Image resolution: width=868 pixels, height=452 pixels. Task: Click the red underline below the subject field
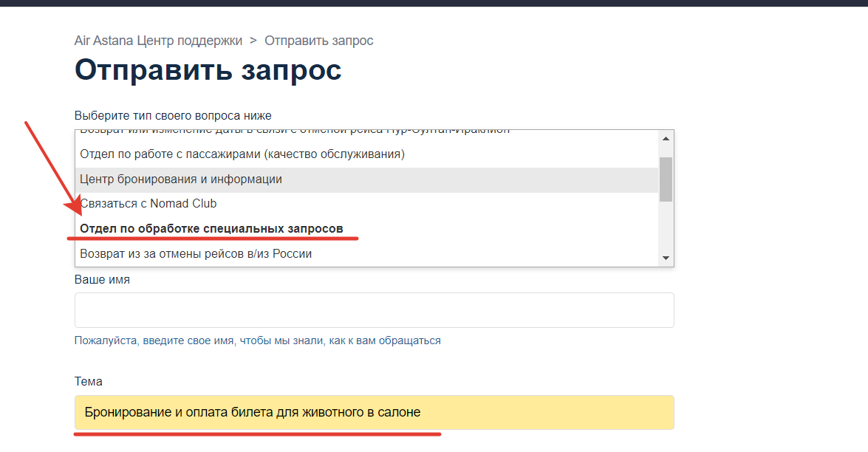click(x=258, y=436)
